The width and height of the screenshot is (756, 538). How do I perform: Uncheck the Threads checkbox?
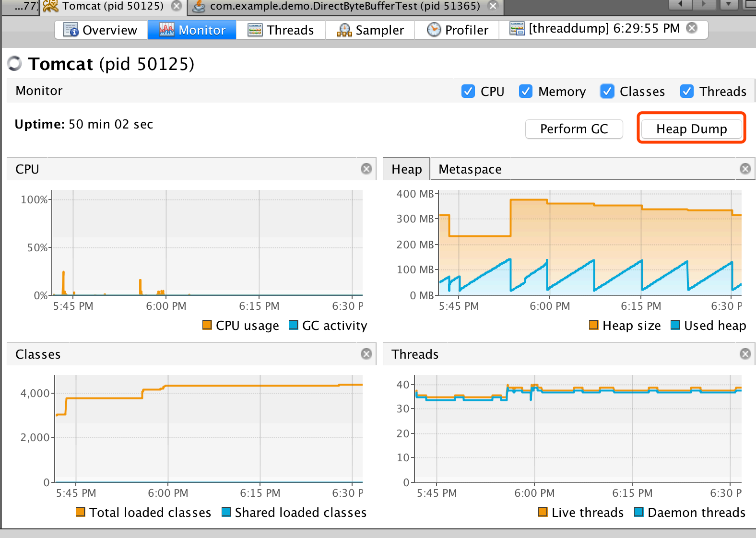(687, 91)
